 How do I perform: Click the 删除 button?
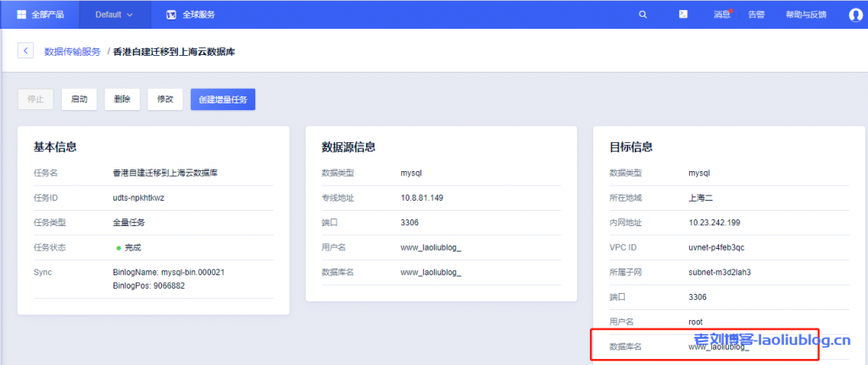pos(122,99)
